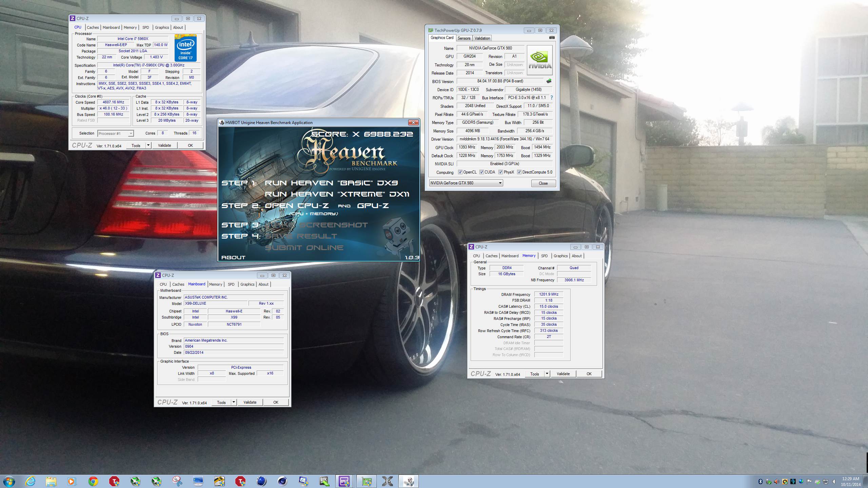Click the BIOS Version field in GPU-Z
The height and width of the screenshot is (488, 868).
[500, 81]
